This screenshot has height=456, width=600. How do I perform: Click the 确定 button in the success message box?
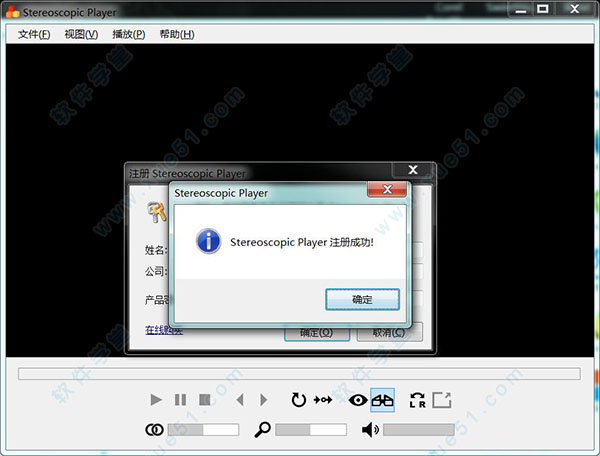[x=362, y=299]
